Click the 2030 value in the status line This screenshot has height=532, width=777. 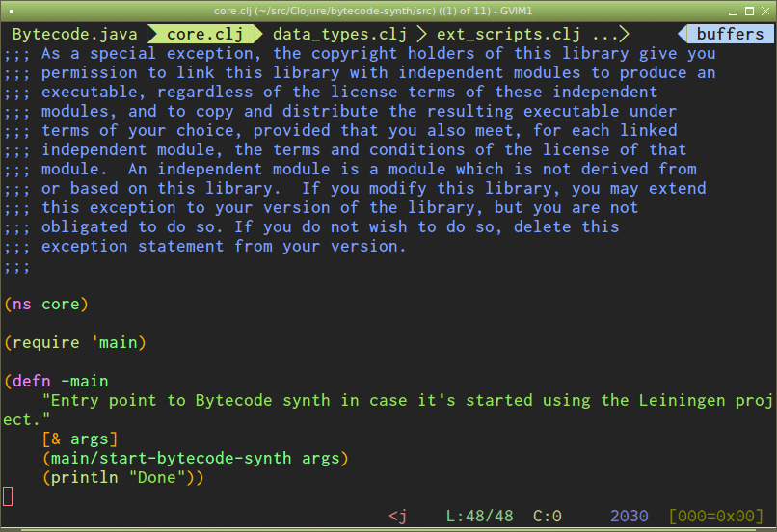tap(629, 517)
